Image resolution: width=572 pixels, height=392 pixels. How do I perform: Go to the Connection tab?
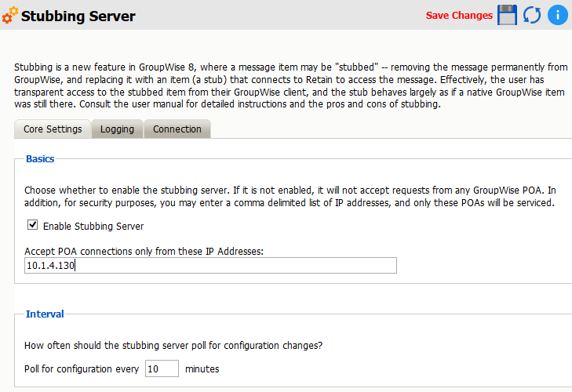(177, 129)
